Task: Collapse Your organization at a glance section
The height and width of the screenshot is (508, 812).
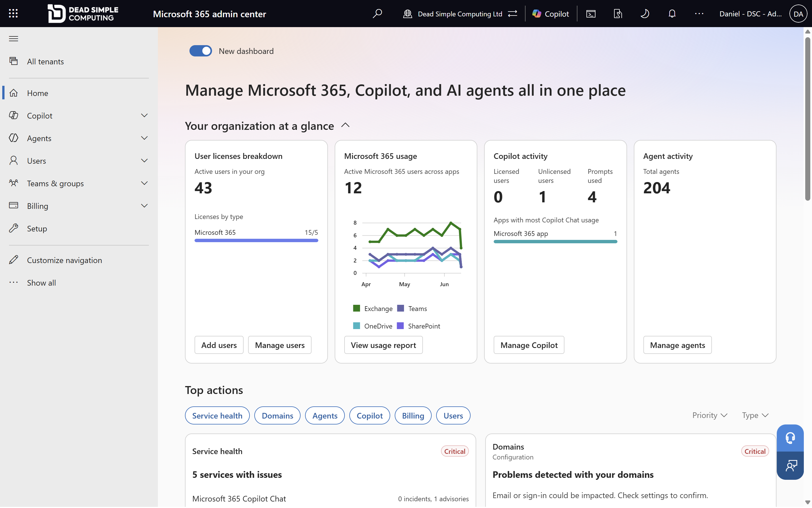Action: coord(345,125)
